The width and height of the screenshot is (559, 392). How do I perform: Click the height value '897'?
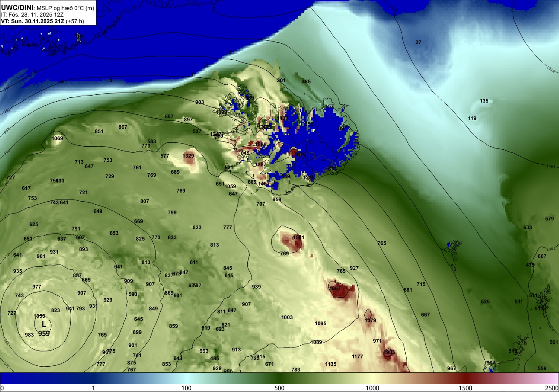pos(188,120)
